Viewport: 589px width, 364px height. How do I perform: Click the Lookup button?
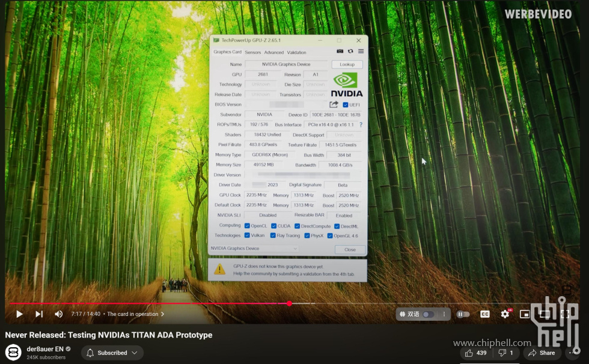pyautogui.click(x=347, y=64)
